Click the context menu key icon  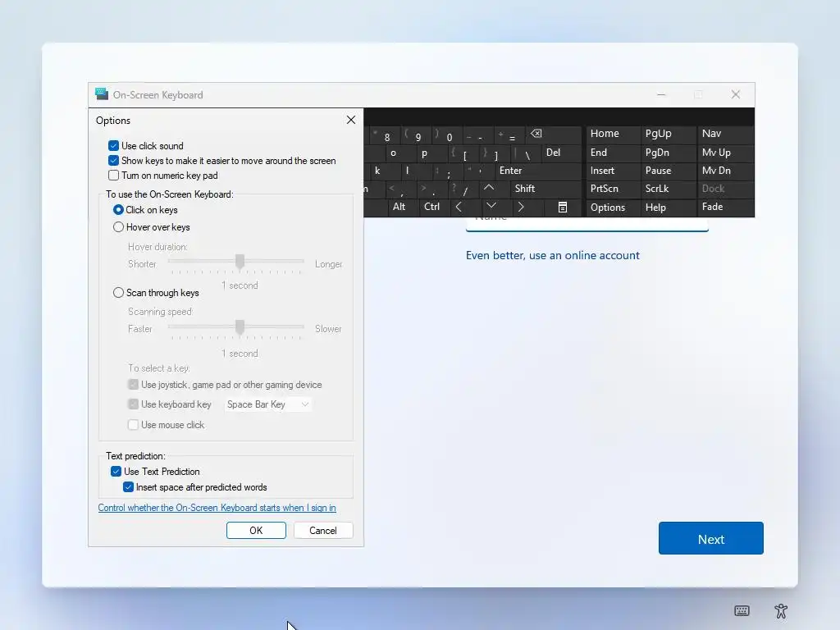pyautogui.click(x=563, y=208)
